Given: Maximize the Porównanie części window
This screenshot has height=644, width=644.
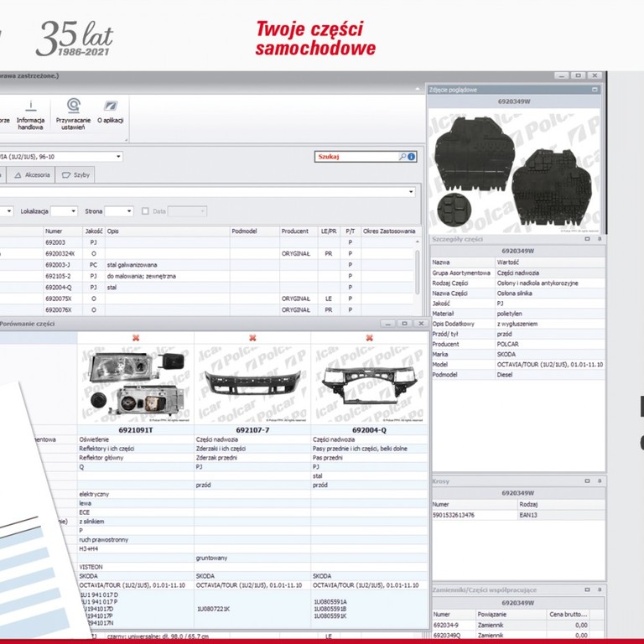Looking at the screenshot, I should click(404, 324).
